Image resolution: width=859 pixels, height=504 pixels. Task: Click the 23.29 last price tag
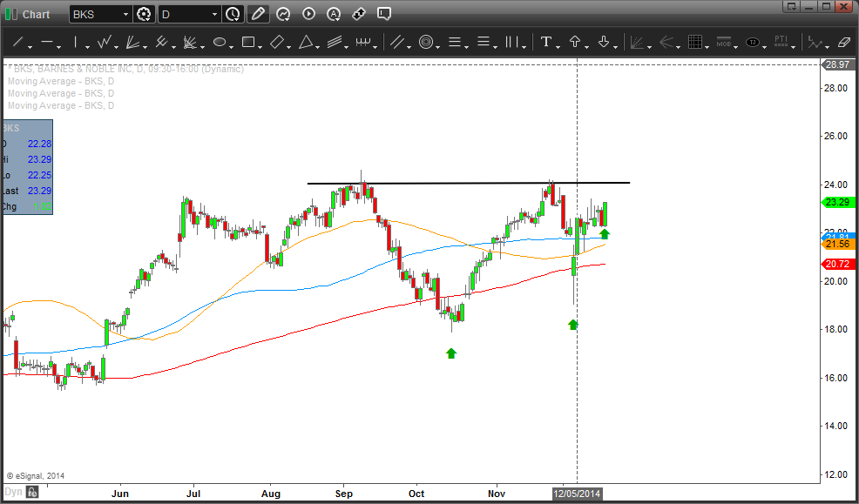[x=837, y=203]
